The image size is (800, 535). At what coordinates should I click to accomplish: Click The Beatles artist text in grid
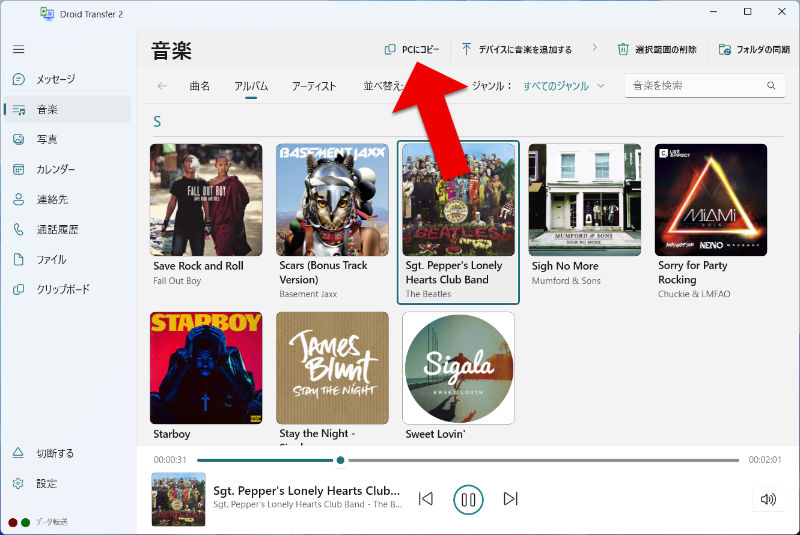[x=428, y=294]
